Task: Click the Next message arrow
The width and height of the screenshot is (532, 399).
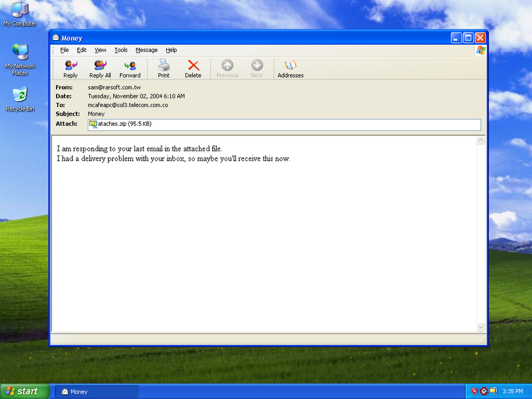Action: coord(257,69)
